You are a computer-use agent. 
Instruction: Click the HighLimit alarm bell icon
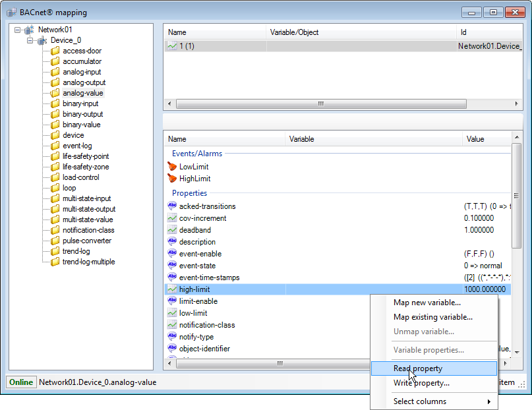(x=173, y=179)
